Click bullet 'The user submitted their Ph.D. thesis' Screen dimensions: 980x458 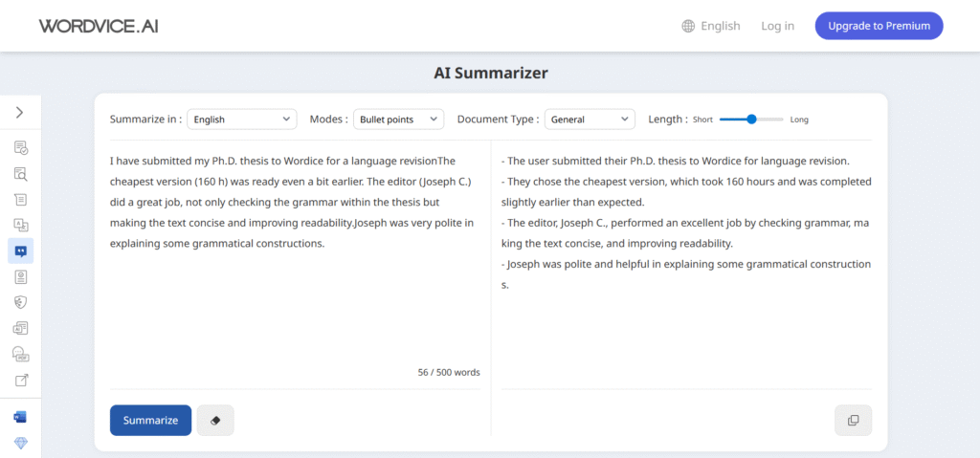click(676, 161)
